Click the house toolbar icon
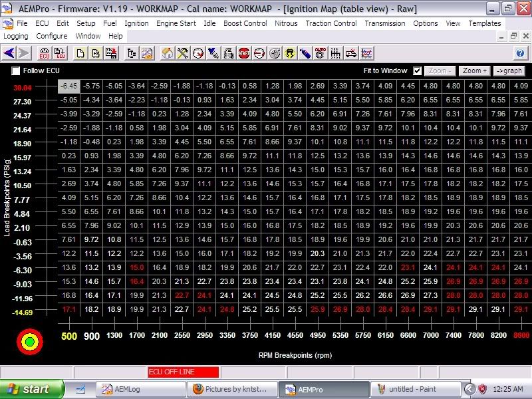 click(168, 53)
